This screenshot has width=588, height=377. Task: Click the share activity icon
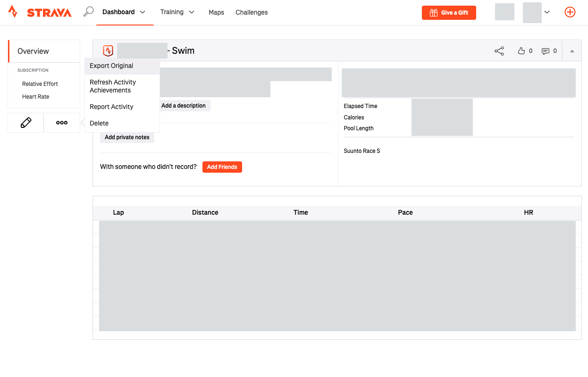click(499, 51)
